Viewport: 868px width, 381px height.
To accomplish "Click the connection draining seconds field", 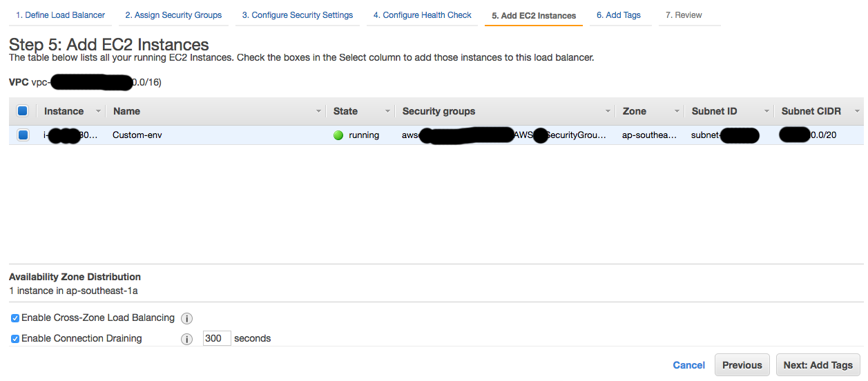I will click(217, 338).
